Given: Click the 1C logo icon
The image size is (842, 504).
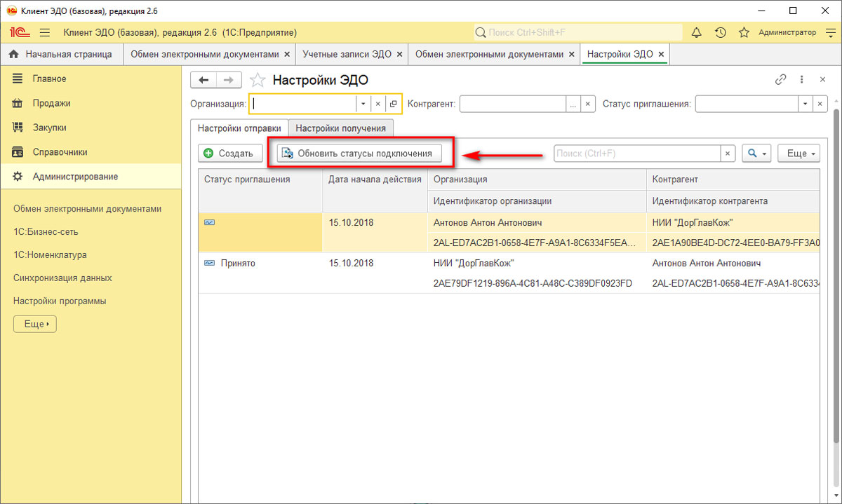Looking at the screenshot, I should pos(18,32).
